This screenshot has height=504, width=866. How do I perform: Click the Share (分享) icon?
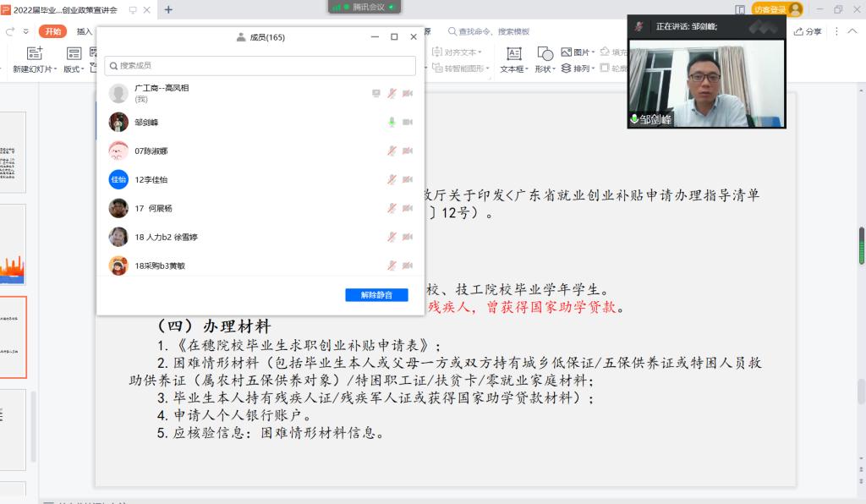pos(808,31)
